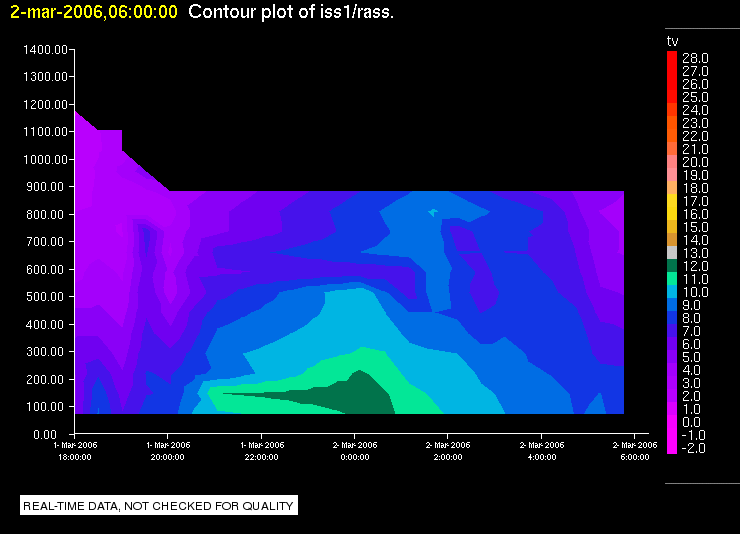Click the date text 2-mar-2006,06:00:00
Screen dimensions: 740x534
(x=94, y=12)
